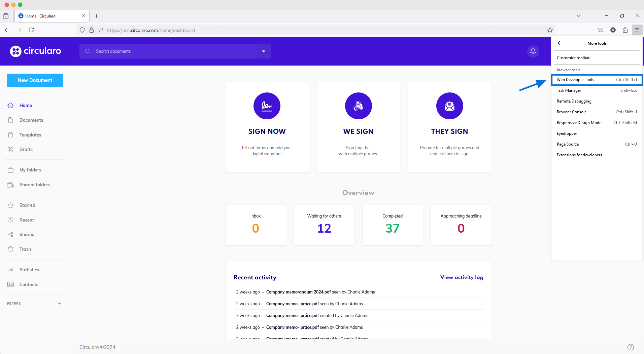This screenshot has height=354, width=644.
Task: Open the list all tabs chevron
Action: [578, 16]
